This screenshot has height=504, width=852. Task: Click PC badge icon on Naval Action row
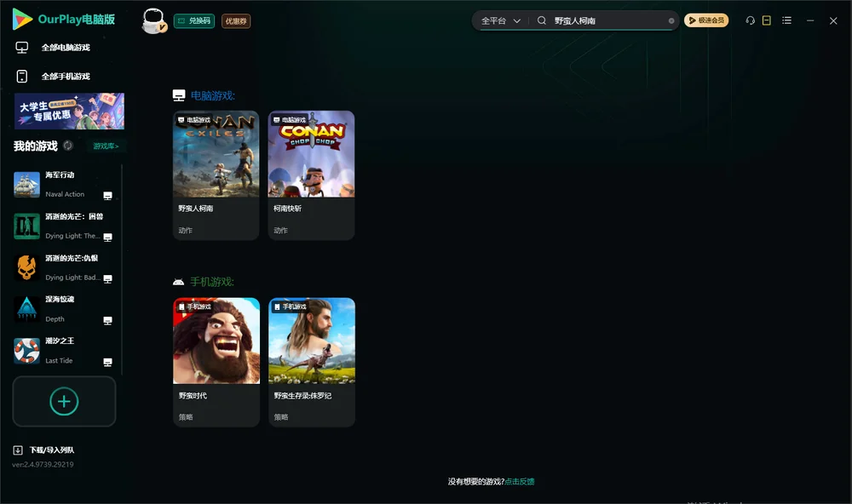[x=107, y=196]
